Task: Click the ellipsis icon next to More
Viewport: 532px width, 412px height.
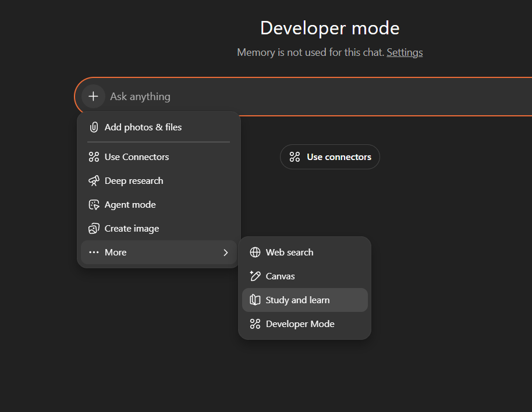Action: click(x=94, y=252)
